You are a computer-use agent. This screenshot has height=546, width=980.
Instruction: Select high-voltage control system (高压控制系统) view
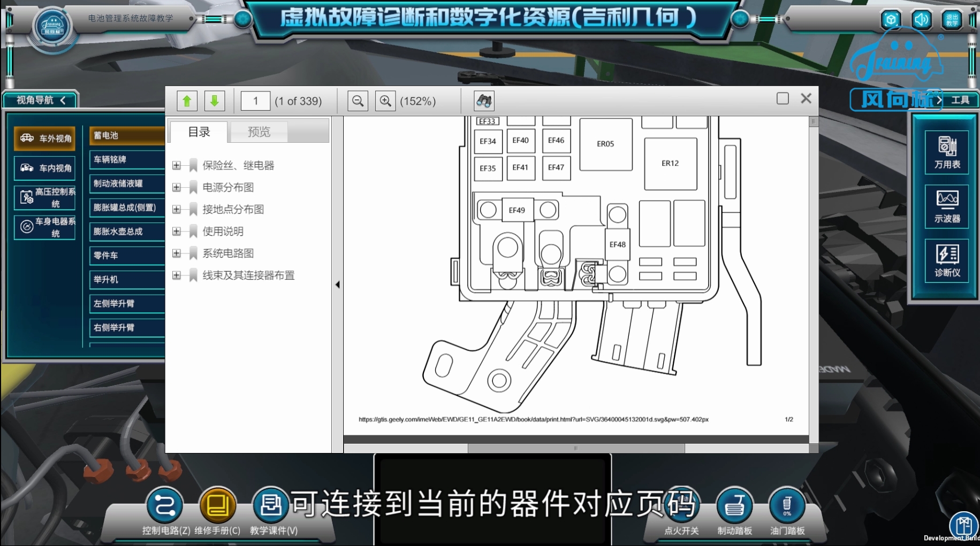tap(45, 198)
